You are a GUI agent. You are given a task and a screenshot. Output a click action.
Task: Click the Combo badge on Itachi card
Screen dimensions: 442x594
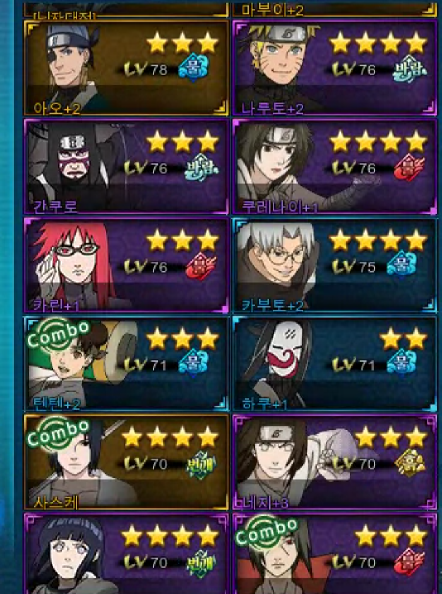266,531
